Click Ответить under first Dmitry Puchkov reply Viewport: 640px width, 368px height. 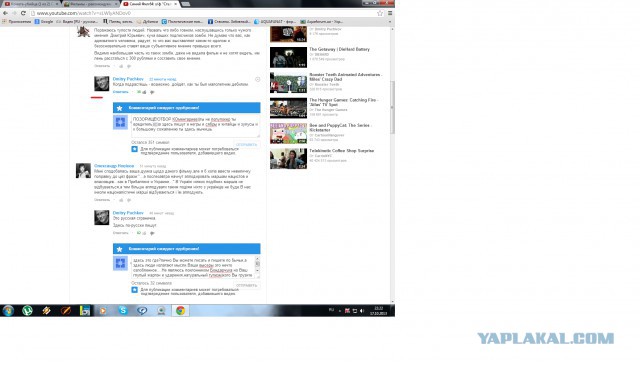120,92
